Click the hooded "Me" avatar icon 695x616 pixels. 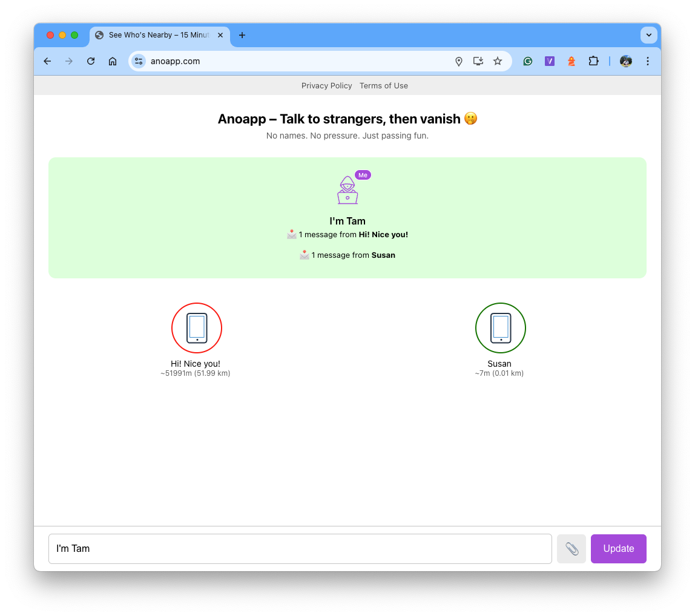click(x=347, y=189)
